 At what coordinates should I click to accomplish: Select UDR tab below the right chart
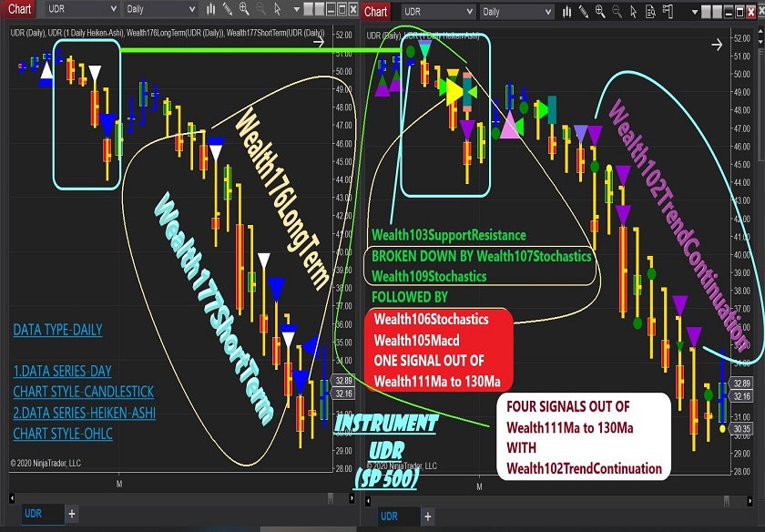coord(389,517)
